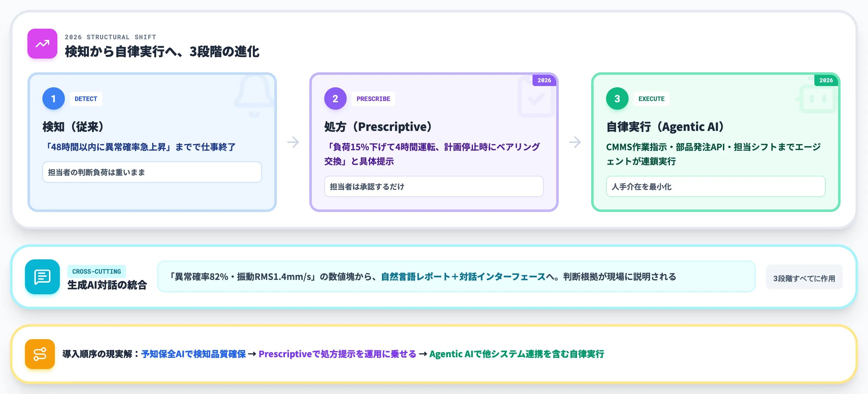Click the green step 3 circle
Screen dimensions: 868x394
(x=617, y=99)
